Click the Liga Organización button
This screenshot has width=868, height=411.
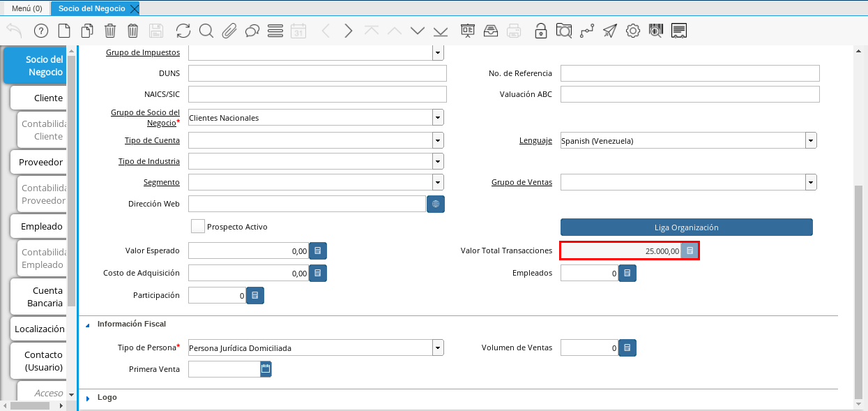tap(686, 227)
